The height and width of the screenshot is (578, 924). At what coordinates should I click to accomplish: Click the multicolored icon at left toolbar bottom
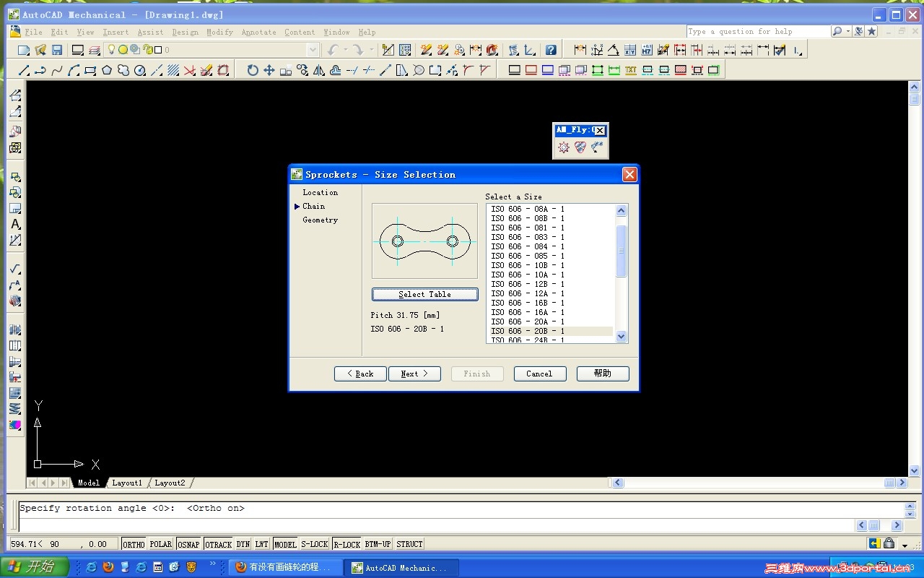coord(15,425)
